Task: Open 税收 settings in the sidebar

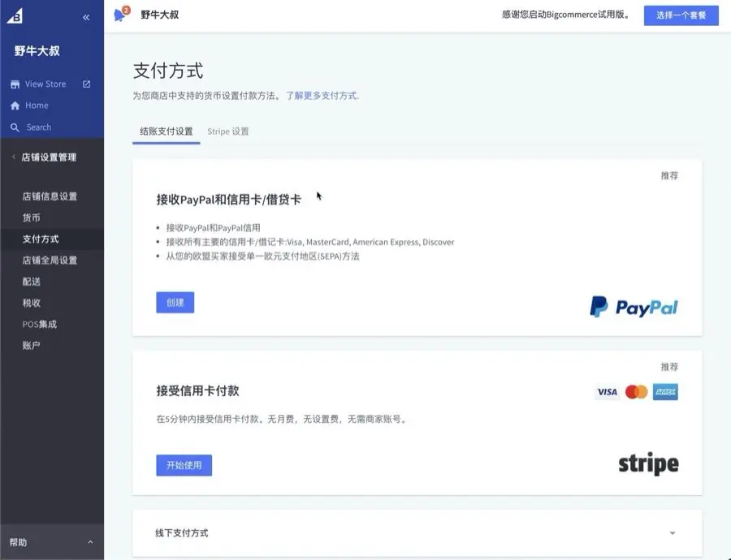Action: click(x=31, y=304)
